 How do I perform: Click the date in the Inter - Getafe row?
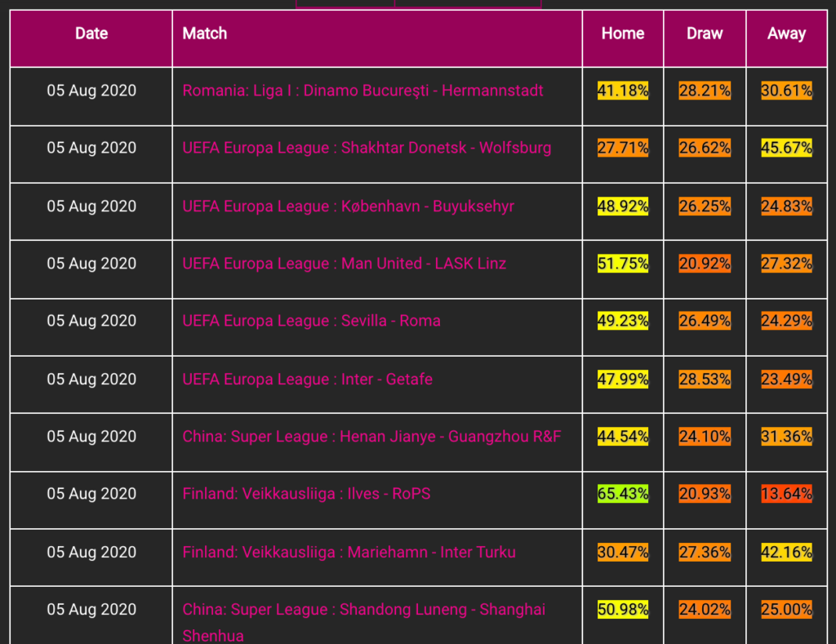pyautogui.click(x=91, y=379)
